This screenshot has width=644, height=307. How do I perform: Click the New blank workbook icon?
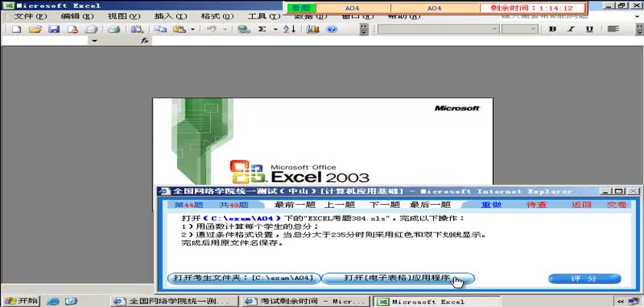tap(16, 29)
